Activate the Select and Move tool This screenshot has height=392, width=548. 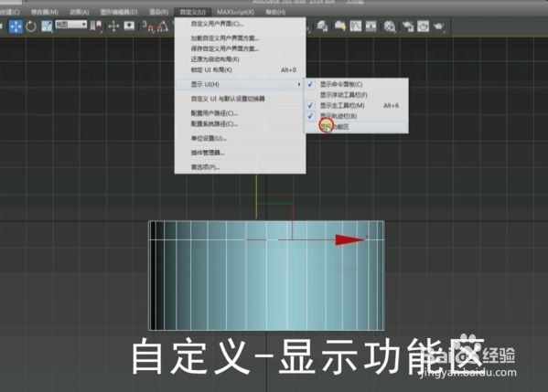click(x=16, y=26)
